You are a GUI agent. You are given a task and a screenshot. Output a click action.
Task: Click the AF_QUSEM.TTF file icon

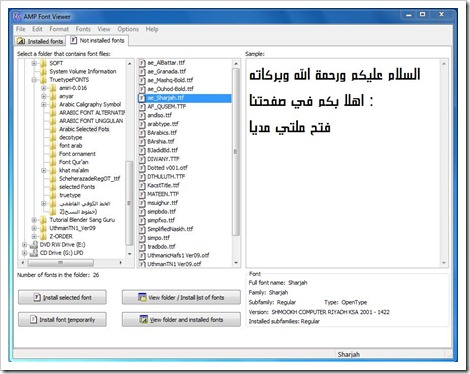point(142,106)
